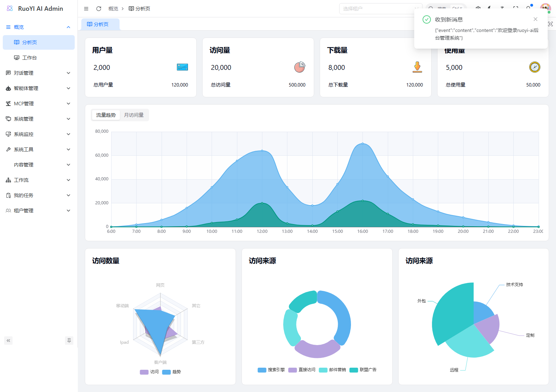556x392 pixels.
Task: Pin the sidebar using the pin icon
Action: [x=69, y=341]
